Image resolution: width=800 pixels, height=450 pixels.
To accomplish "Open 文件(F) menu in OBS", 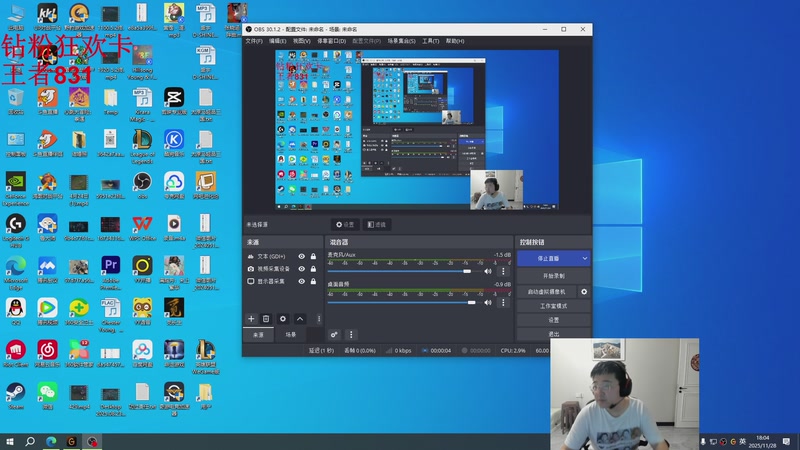I will (x=254, y=41).
